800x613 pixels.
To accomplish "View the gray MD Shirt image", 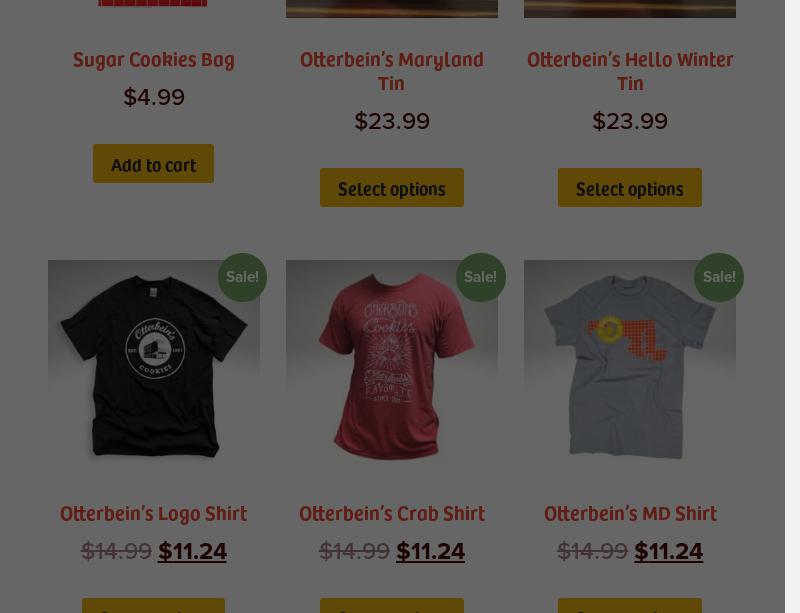I will tap(630, 366).
